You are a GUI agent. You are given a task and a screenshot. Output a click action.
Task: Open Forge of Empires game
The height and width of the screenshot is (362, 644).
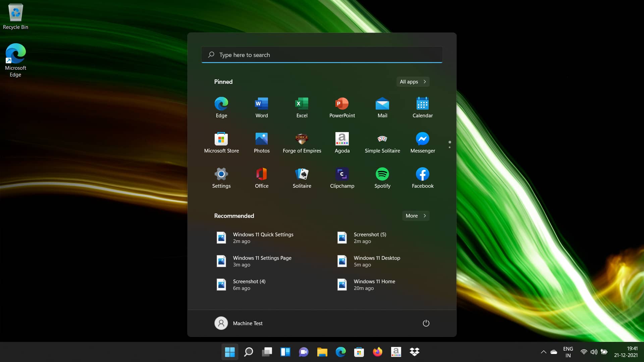(x=302, y=143)
